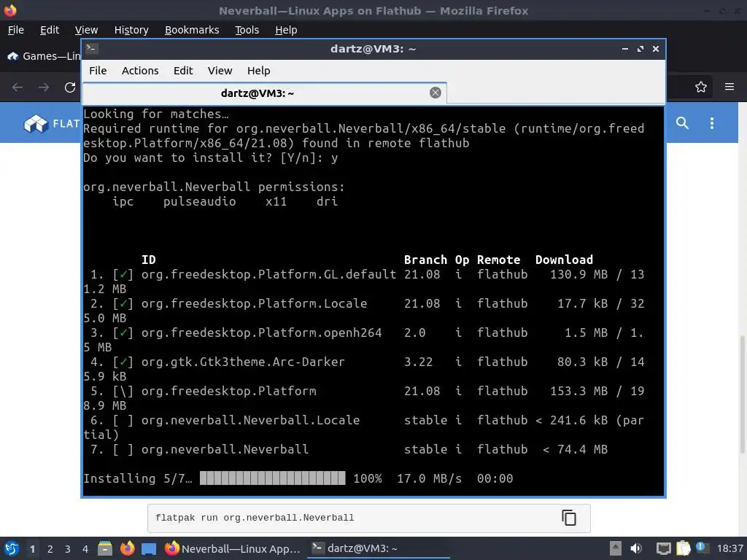Open Firefox View menu

tap(86, 30)
